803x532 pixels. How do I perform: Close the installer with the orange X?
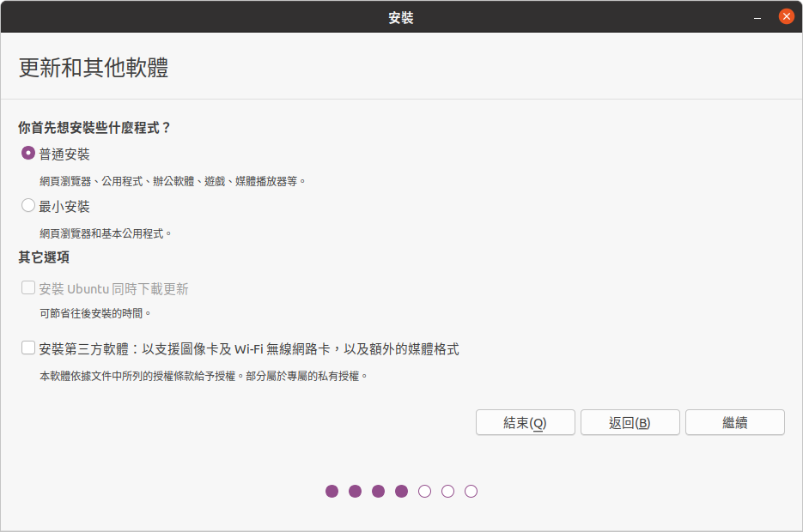(x=786, y=16)
